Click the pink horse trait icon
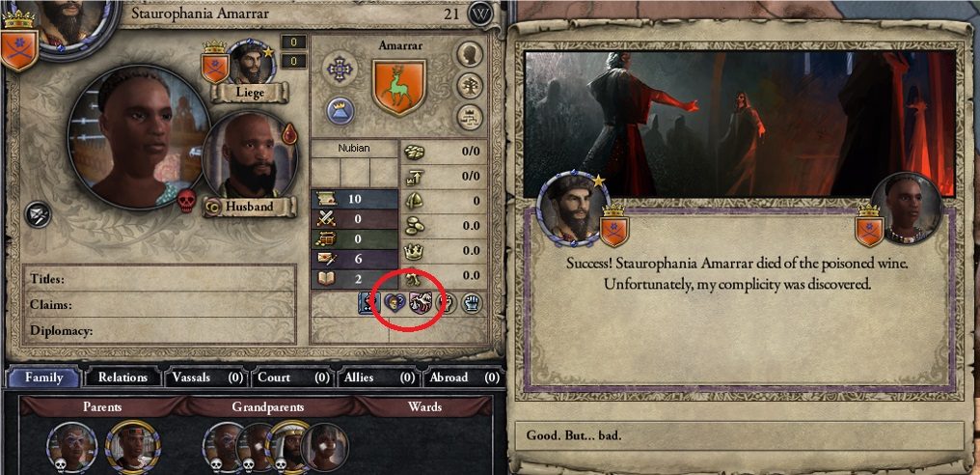Image resolution: width=980 pixels, height=475 pixels. (420, 303)
